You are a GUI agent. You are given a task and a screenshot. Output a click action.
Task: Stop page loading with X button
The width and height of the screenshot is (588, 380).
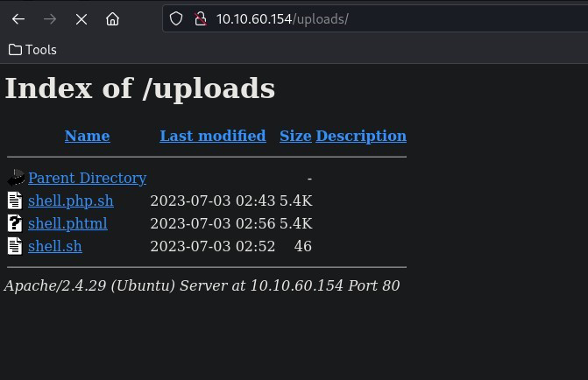pyautogui.click(x=81, y=18)
